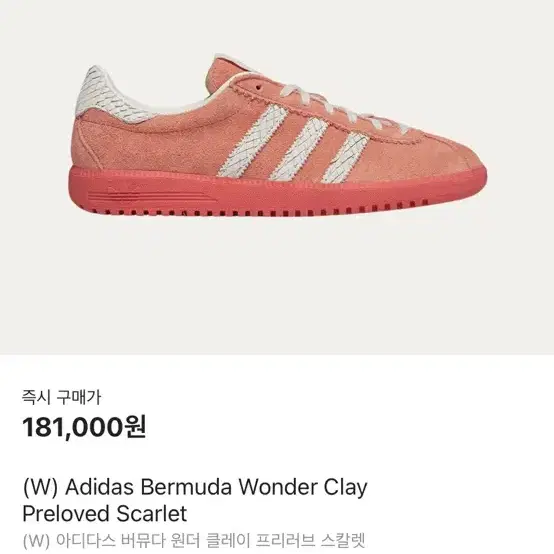Image resolution: width=554 pixels, height=554 pixels.
Task: Click the (W) prefix in the English title
Action: pyautogui.click(x=40, y=488)
